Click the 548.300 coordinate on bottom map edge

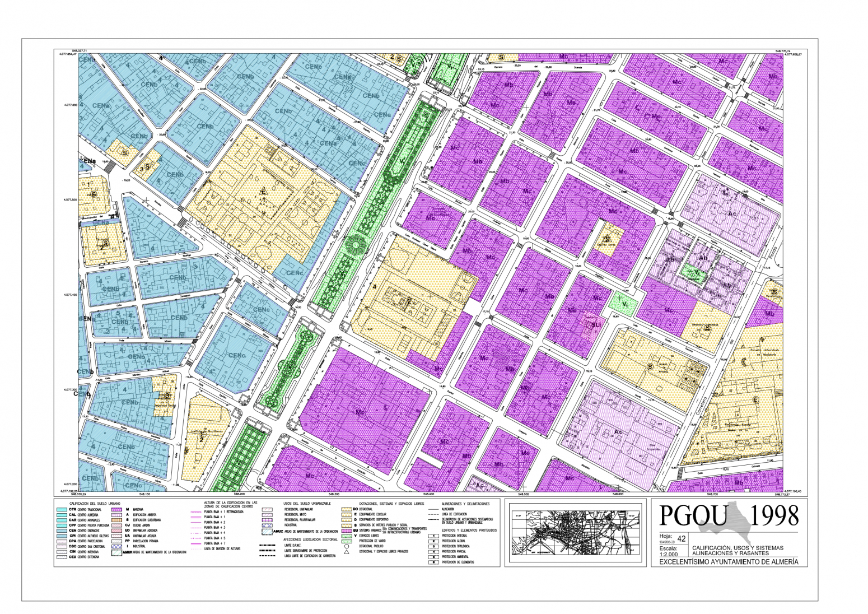pos(334,494)
